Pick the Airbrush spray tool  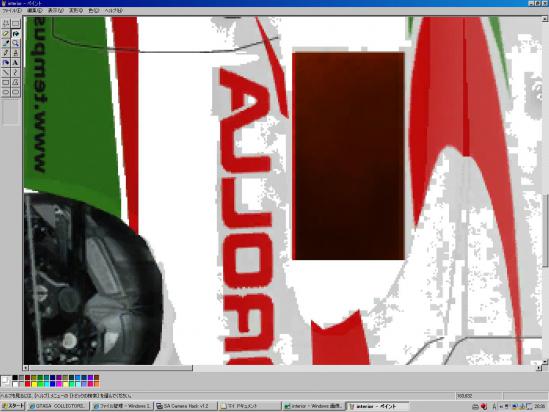click(x=6, y=63)
